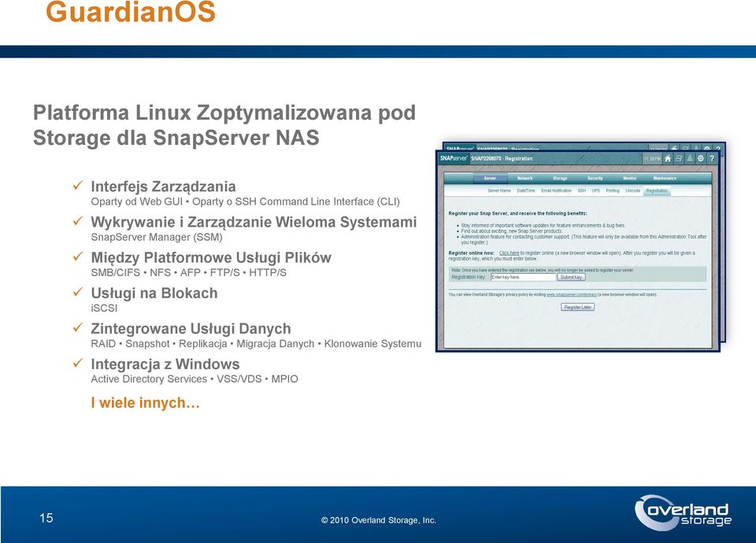Switch to the Network tab
Screen dimensions: 756x543
[525, 179]
